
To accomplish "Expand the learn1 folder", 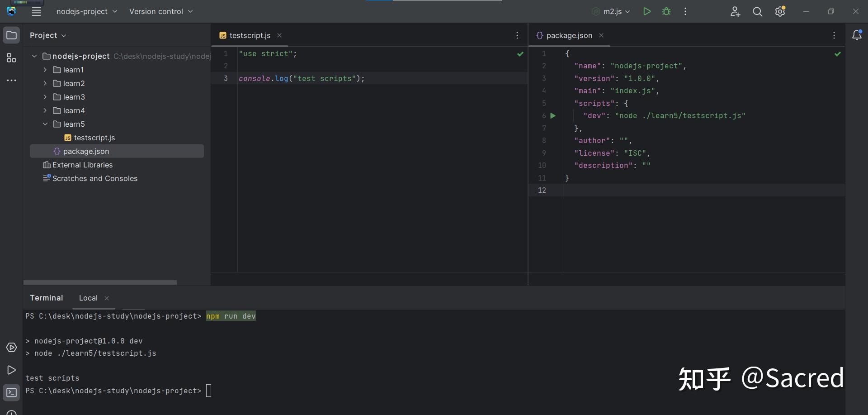I will [45, 70].
